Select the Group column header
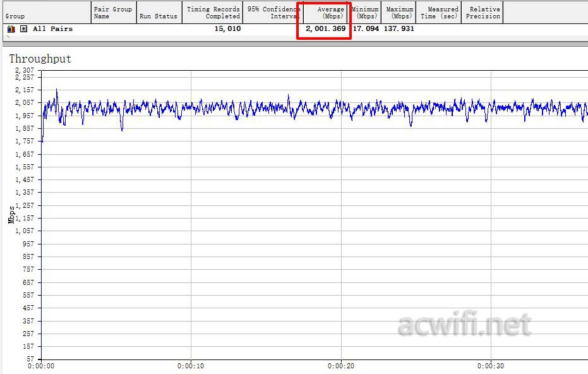This screenshot has width=588, height=374. [47, 13]
